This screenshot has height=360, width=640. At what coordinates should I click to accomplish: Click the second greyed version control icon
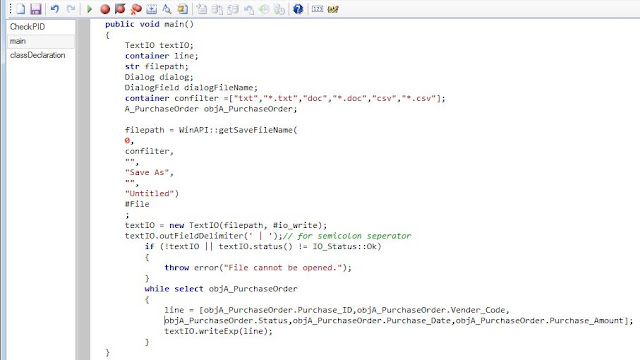(x=217, y=9)
